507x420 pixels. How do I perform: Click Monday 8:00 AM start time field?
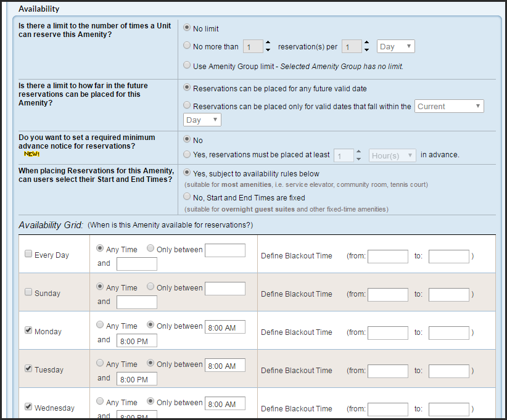(225, 327)
